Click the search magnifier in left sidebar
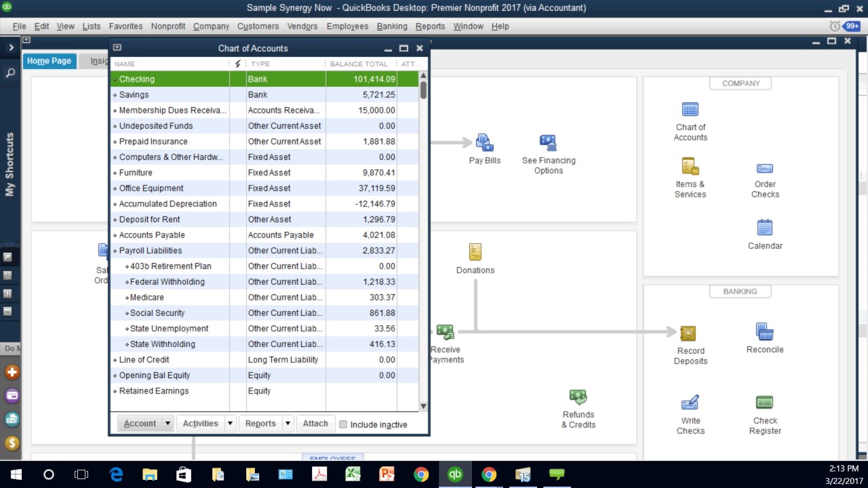This screenshot has height=488, width=868. (10, 73)
